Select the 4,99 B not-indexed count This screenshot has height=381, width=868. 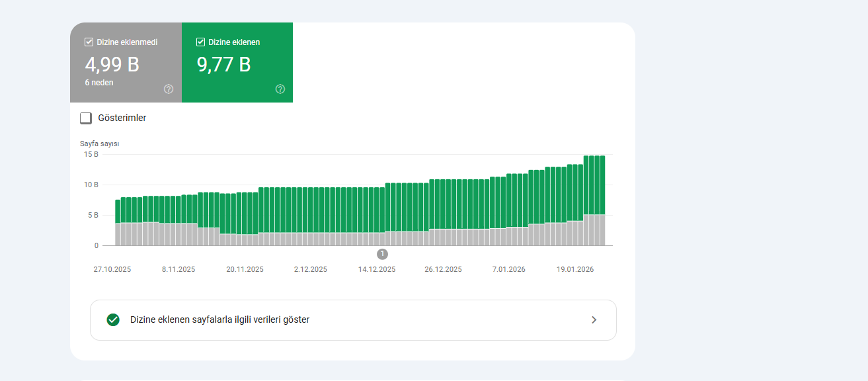(x=112, y=65)
